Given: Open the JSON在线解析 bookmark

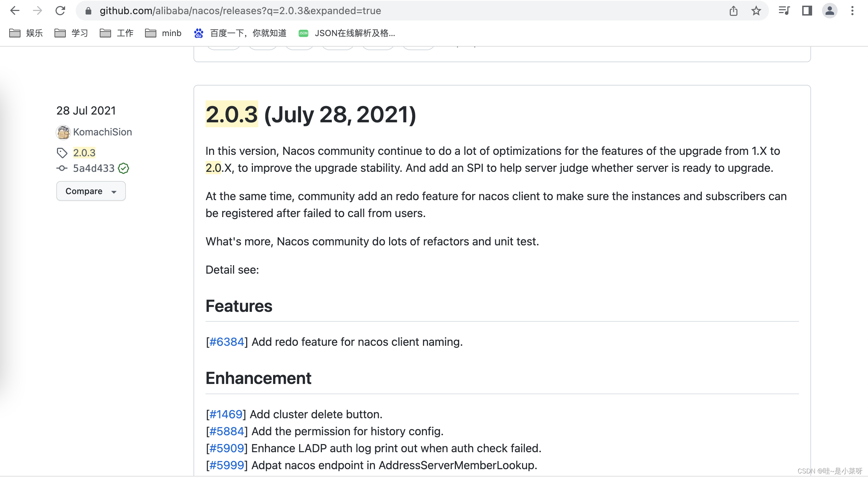Looking at the screenshot, I should [347, 33].
